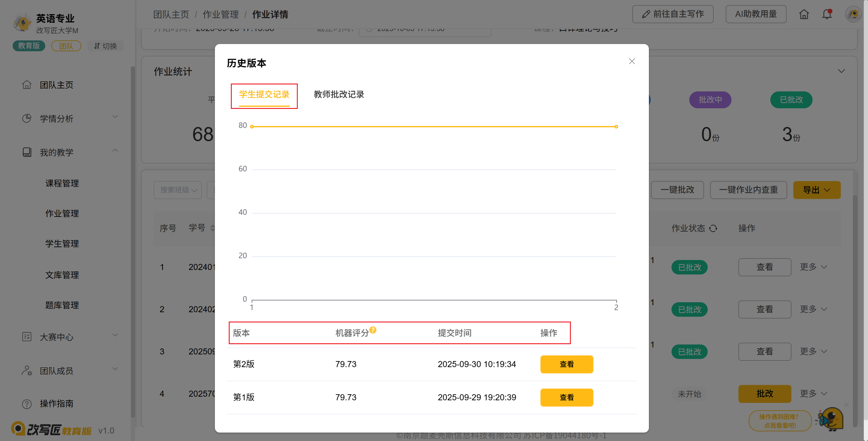This screenshot has height=441, width=868.
Task: Click the home icon in top header
Action: tap(804, 14)
